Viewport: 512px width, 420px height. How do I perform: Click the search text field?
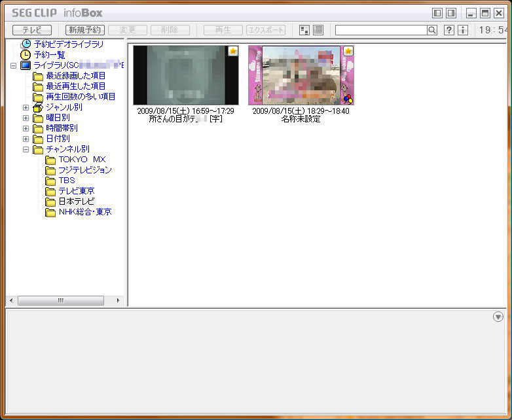pyautogui.click(x=381, y=30)
